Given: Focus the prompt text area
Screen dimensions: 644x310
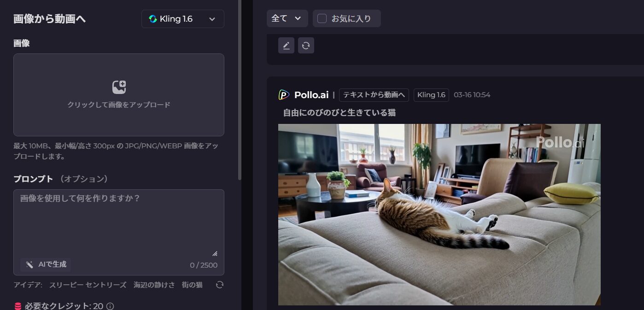Looking at the screenshot, I should (119, 223).
